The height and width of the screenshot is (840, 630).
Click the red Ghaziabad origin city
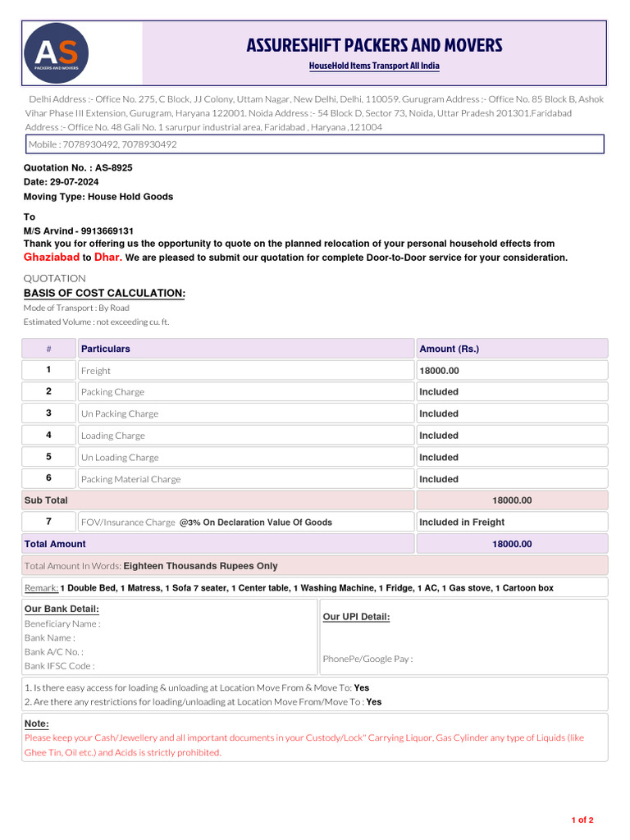(52, 257)
